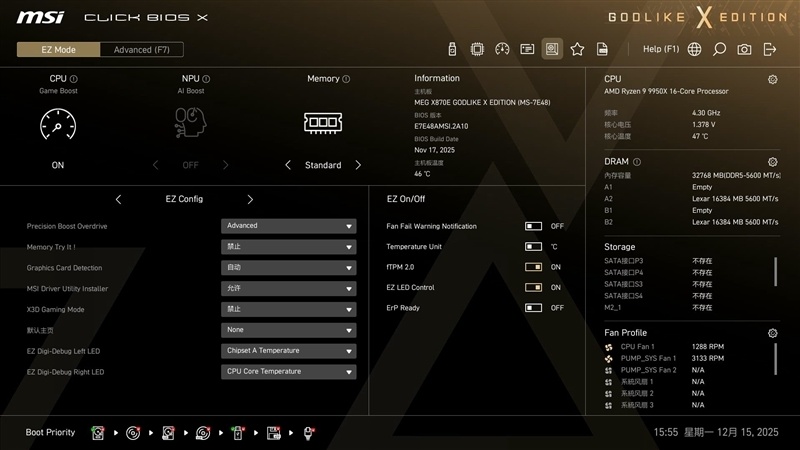Image resolution: width=800 pixels, height=450 pixels.
Task: Open the language globe icon
Action: 694,49
